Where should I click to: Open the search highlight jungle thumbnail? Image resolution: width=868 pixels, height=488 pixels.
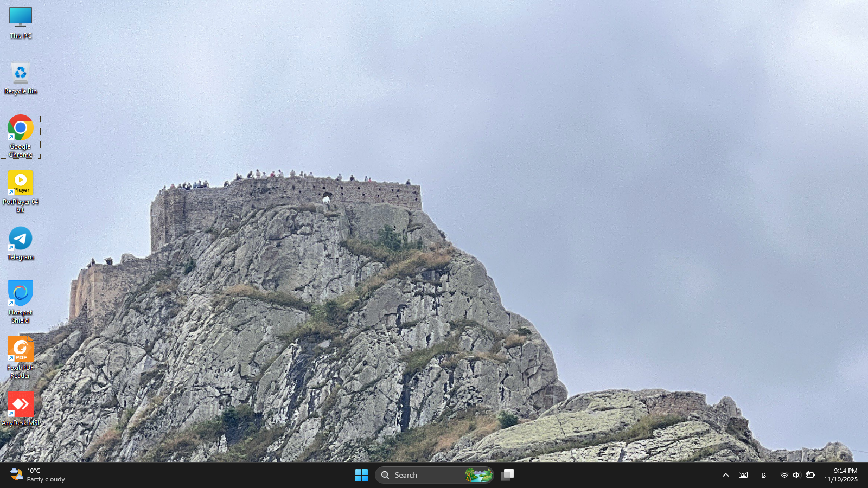click(x=478, y=474)
